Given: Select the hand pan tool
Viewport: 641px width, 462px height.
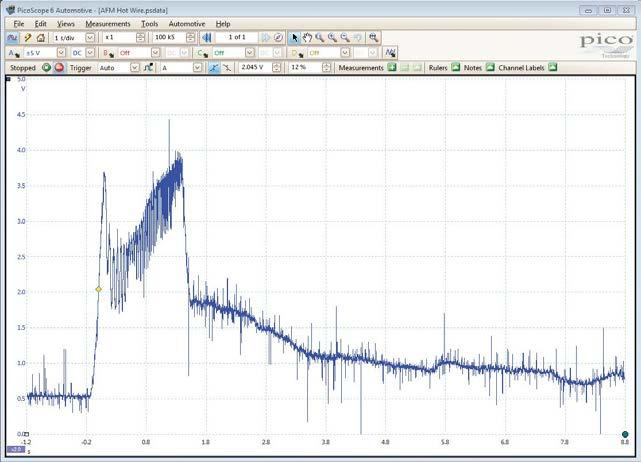Looking at the screenshot, I should (x=307, y=38).
